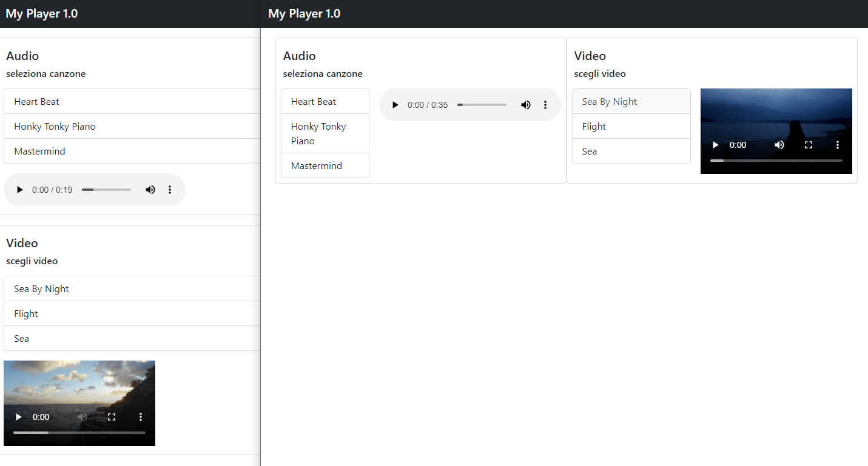Screen dimensions: 868x466
Task: Toggle fullscreen on left window video
Action: (112, 417)
